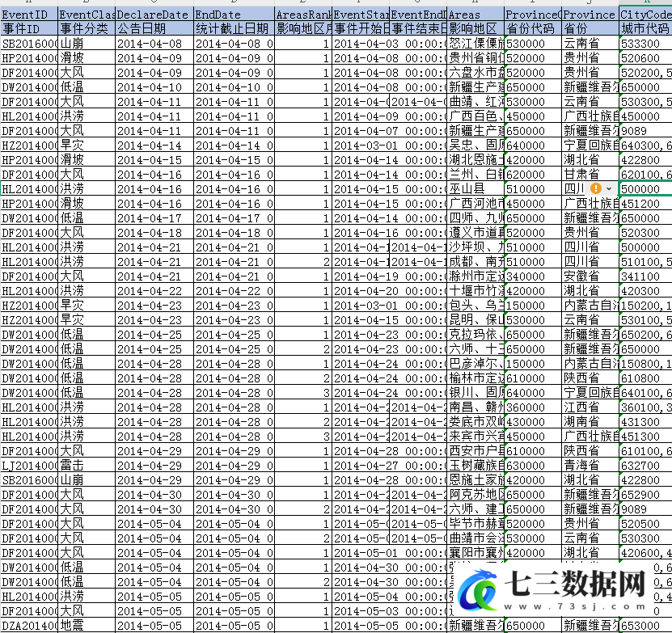672x633 pixels.
Task: Click the DZA201400 event ID cell
Action: (29, 626)
